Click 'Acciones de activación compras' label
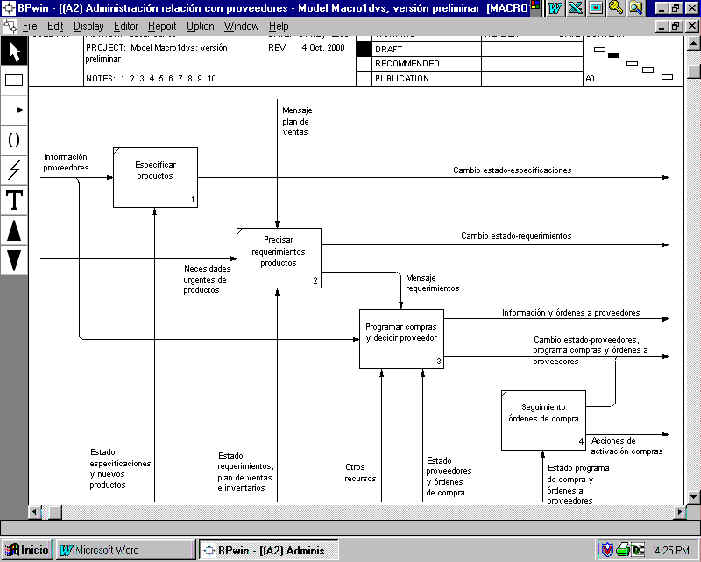The image size is (701, 562). (626, 446)
